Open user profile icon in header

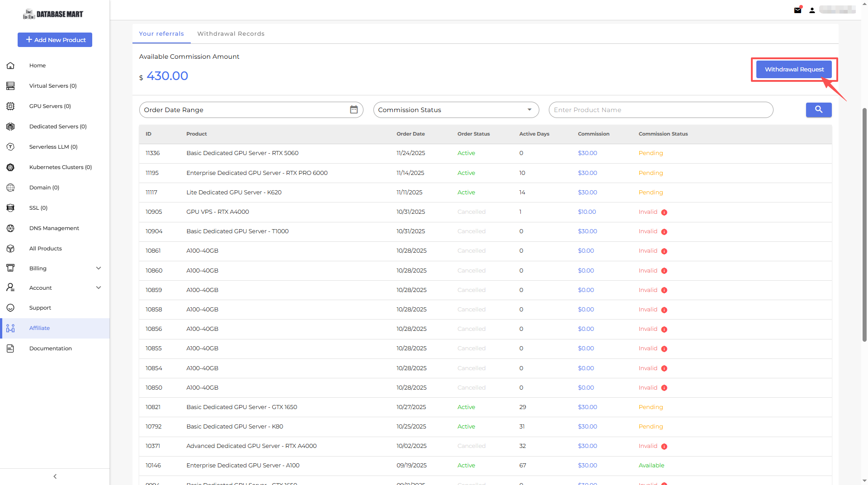tap(812, 10)
